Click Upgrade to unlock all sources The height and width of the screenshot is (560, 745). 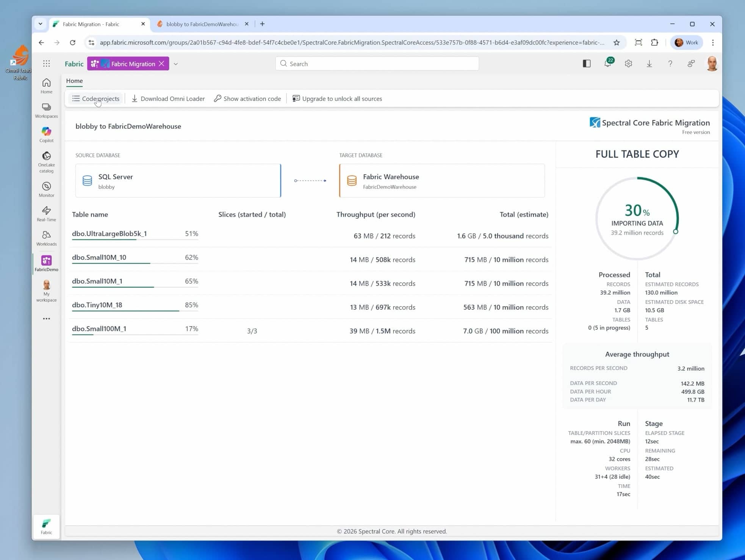[337, 99]
